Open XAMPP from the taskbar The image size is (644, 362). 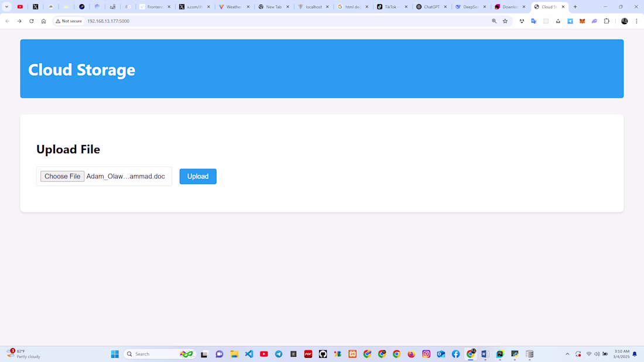click(352, 354)
